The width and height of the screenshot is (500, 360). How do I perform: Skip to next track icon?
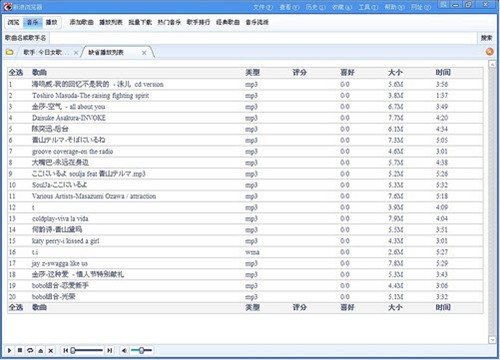pyautogui.click(x=109, y=350)
